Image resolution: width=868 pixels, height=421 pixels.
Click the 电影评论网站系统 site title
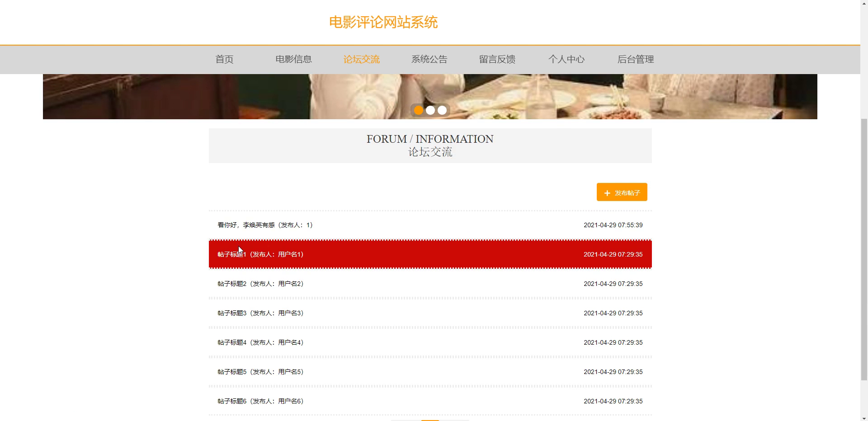(x=383, y=22)
